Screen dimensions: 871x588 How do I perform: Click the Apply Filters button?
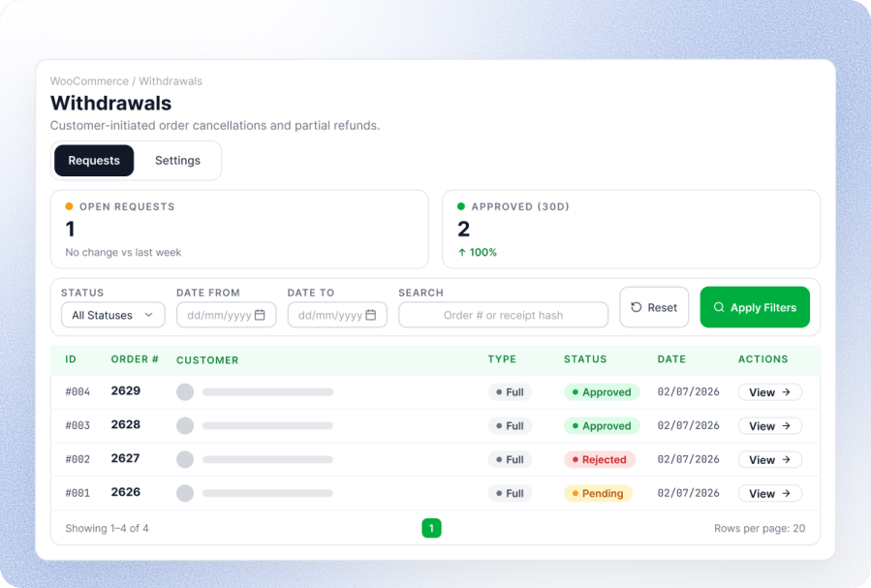(x=755, y=307)
